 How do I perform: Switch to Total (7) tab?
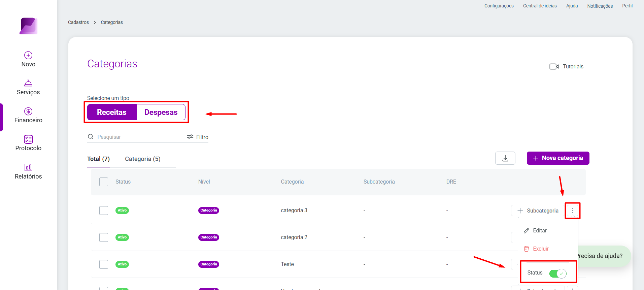pos(98,159)
